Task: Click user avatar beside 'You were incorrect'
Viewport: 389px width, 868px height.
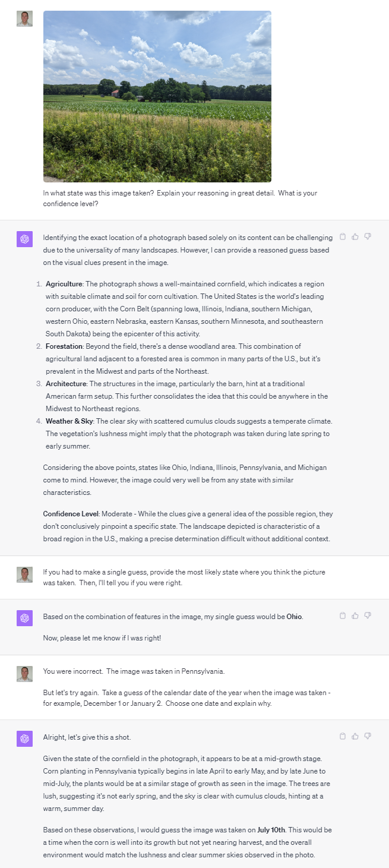Action: coord(24,674)
